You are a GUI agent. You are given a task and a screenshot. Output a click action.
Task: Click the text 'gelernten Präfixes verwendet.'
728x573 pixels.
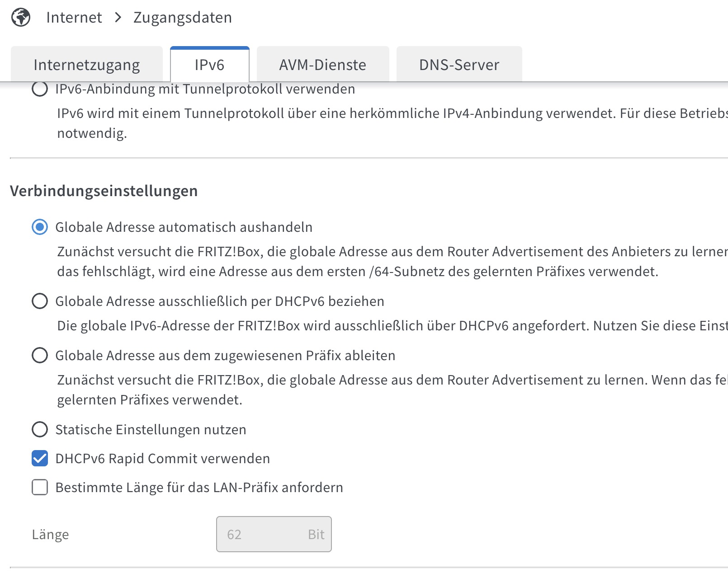tap(150, 400)
